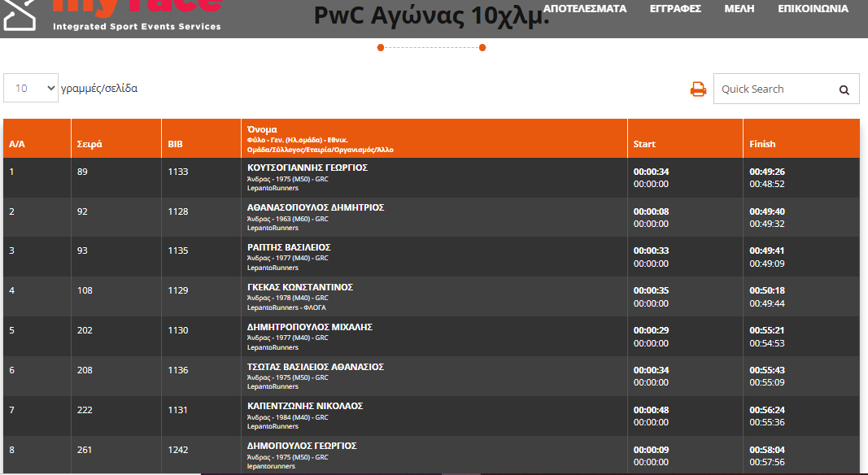Image resolution: width=868 pixels, height=475 pixels.
Task: Click finish time 00:49:40
Action: [766, 212]
